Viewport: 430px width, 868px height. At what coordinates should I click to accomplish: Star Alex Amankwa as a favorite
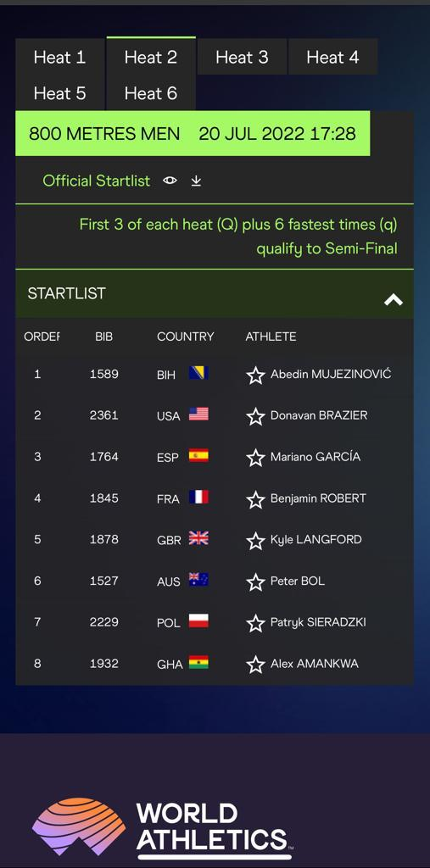255,665
